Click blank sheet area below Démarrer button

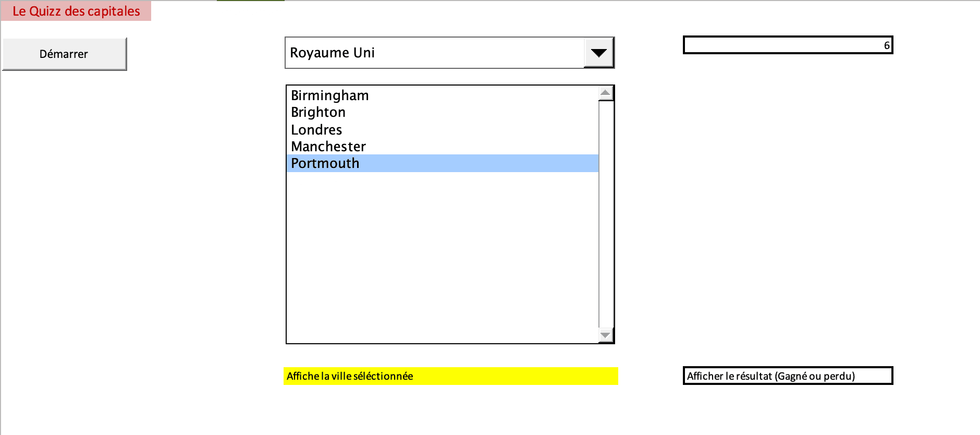click(65, 209)
